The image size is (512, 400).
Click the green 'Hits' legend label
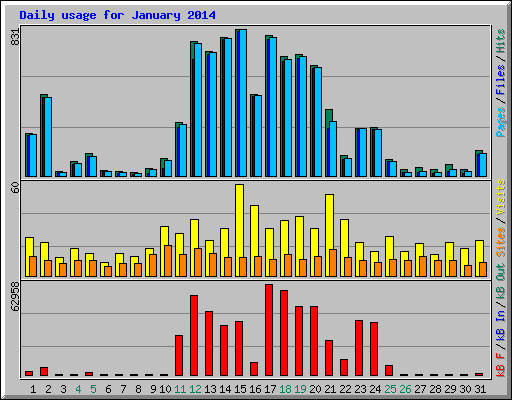click(501, 41)
